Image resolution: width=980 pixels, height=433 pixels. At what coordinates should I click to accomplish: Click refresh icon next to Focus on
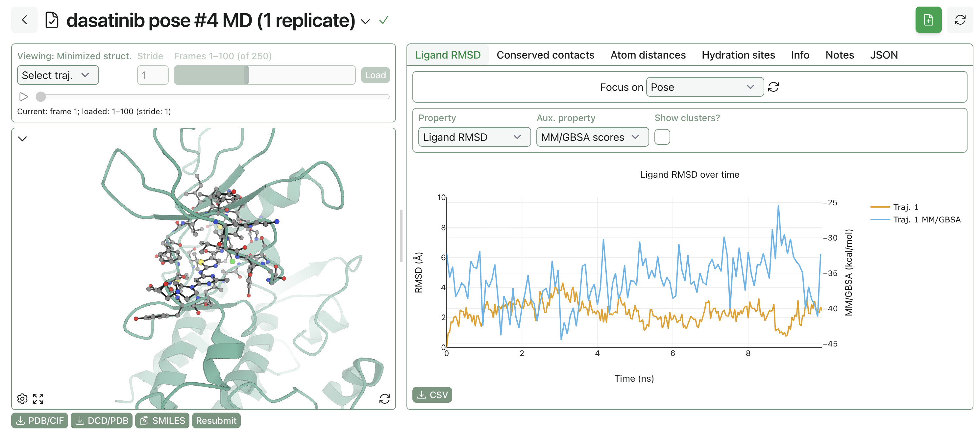tap(773, 87)
